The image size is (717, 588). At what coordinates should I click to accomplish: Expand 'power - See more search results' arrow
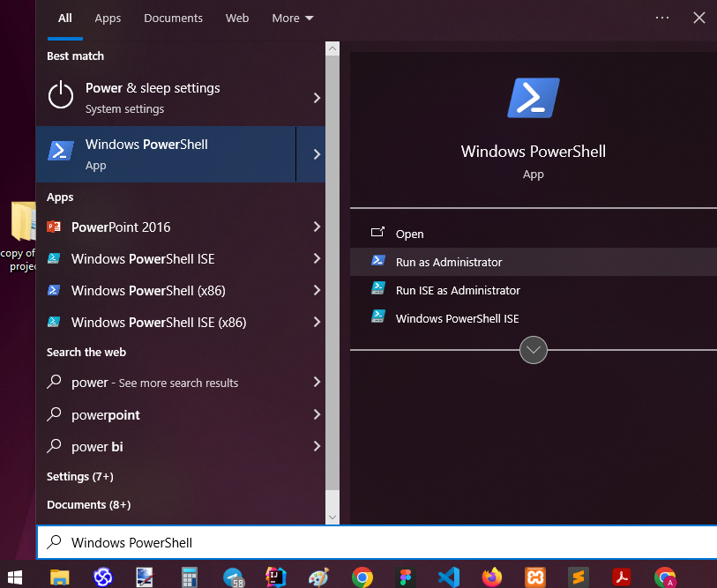pyautogui.click(x=317, y=383)
